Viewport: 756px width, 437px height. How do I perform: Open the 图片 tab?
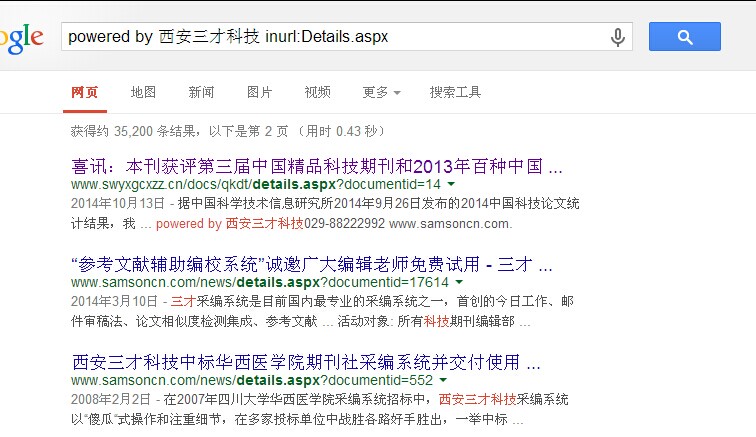[259, 92]
